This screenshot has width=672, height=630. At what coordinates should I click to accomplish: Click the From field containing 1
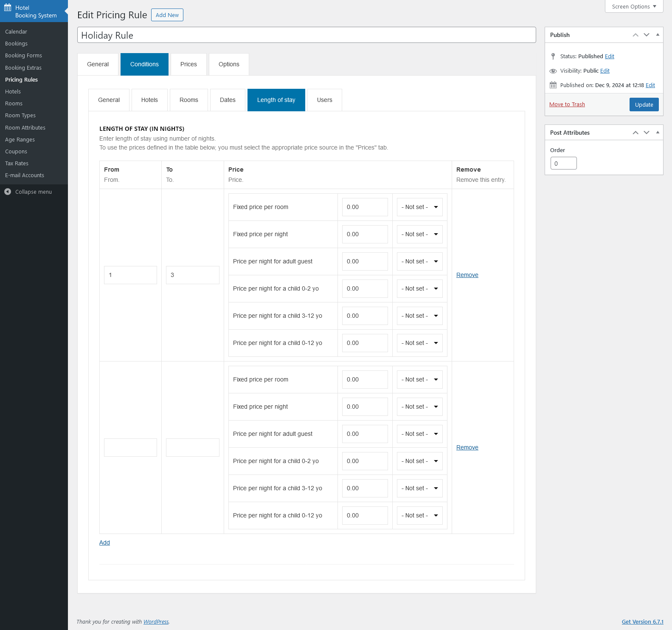point(130,275)
